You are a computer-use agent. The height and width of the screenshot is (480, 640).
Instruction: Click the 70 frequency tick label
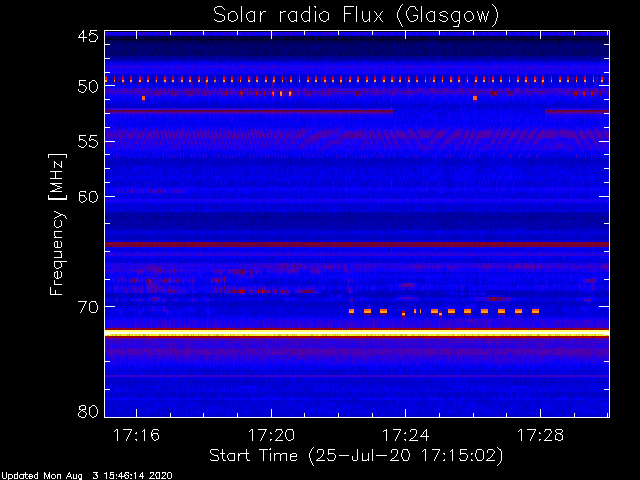pos(88,307)
